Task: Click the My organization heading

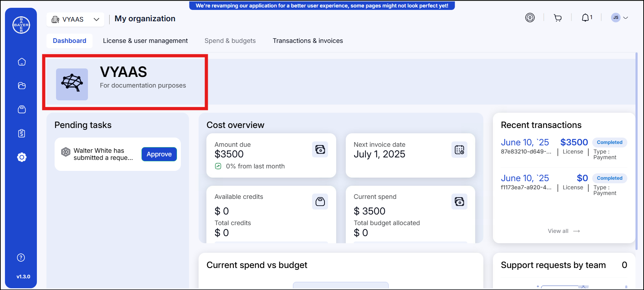Action: [x=145, y=19]
